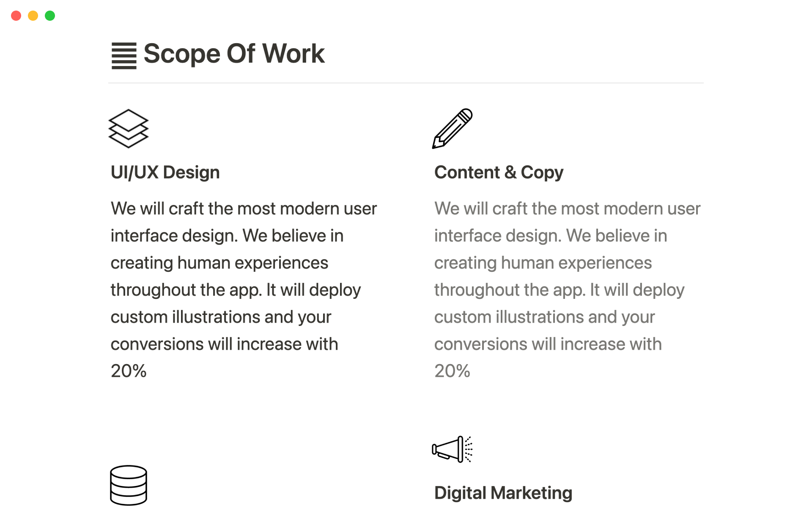This screenshot has height=508, width=812.
Task: Click 'creating human experiences' in the UI/UX Design text
Action: click(219, 263)
